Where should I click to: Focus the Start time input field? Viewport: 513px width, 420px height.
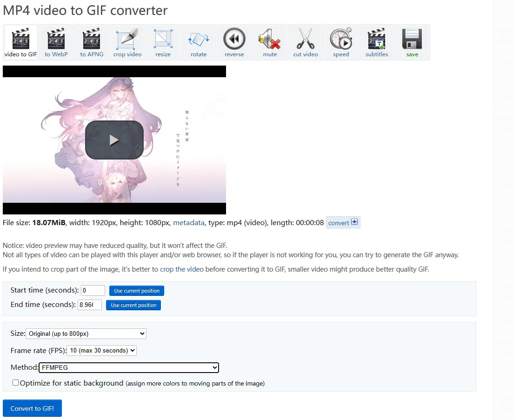click(x=93, y=291)
